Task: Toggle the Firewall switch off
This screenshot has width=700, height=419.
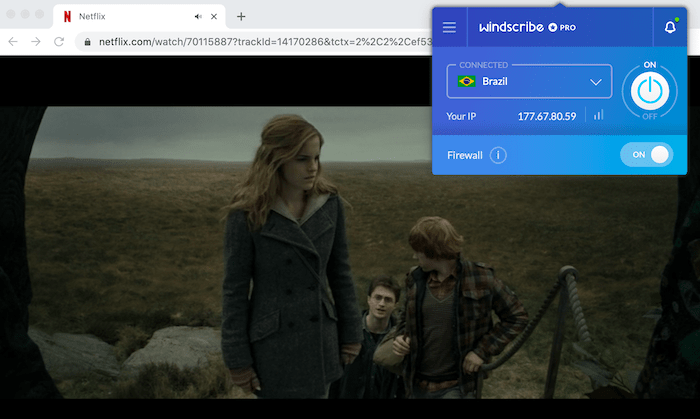Action: coord(646,155)
